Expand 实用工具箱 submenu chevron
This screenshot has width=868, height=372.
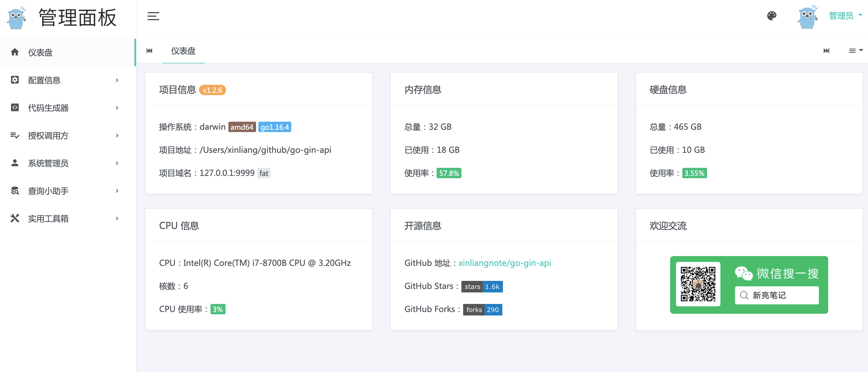click(117, 218)
